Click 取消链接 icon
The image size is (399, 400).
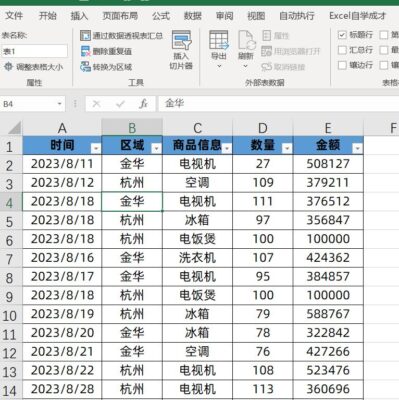point(266,67)
